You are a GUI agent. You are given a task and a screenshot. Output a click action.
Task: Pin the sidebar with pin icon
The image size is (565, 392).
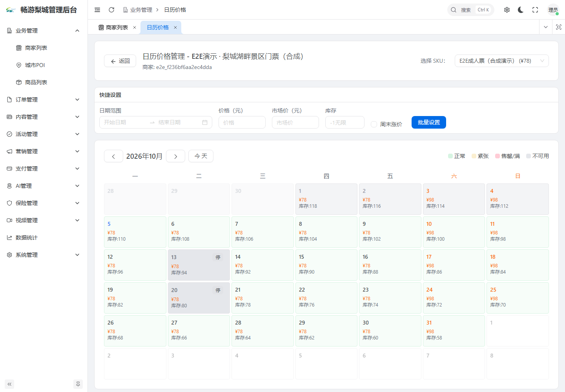(x=78, y=384)
